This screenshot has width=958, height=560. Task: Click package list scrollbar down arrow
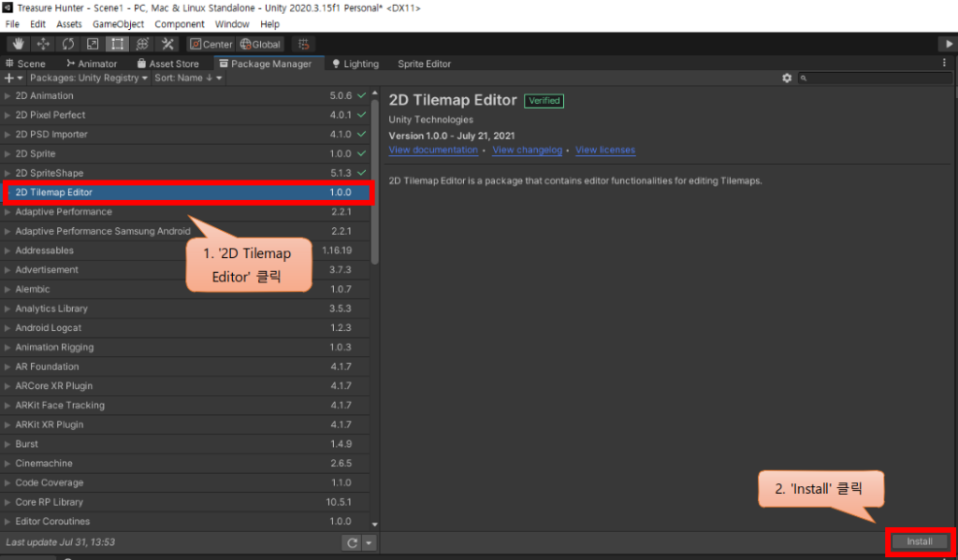(374, 524)
